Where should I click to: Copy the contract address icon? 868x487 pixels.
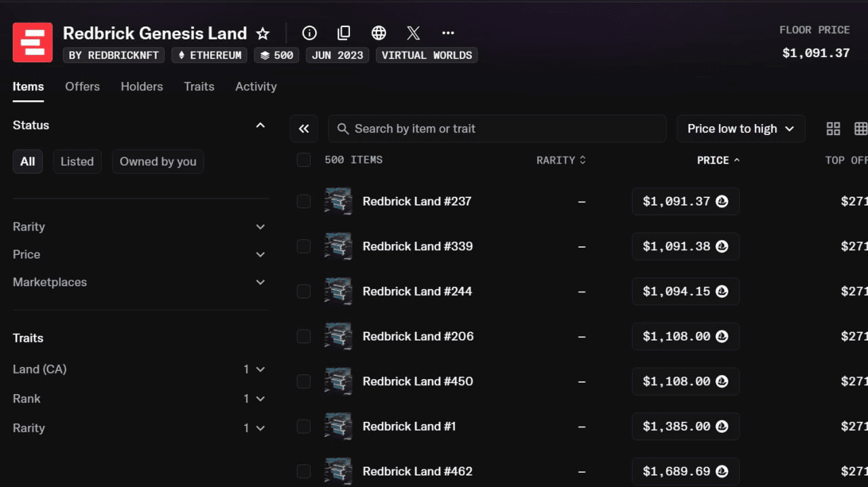click(344, 33)
